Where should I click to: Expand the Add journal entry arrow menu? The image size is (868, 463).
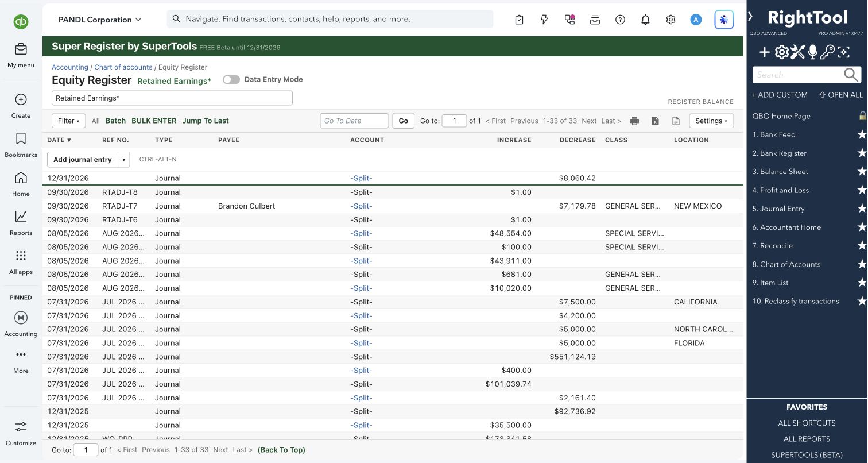(x=124, y=160)
